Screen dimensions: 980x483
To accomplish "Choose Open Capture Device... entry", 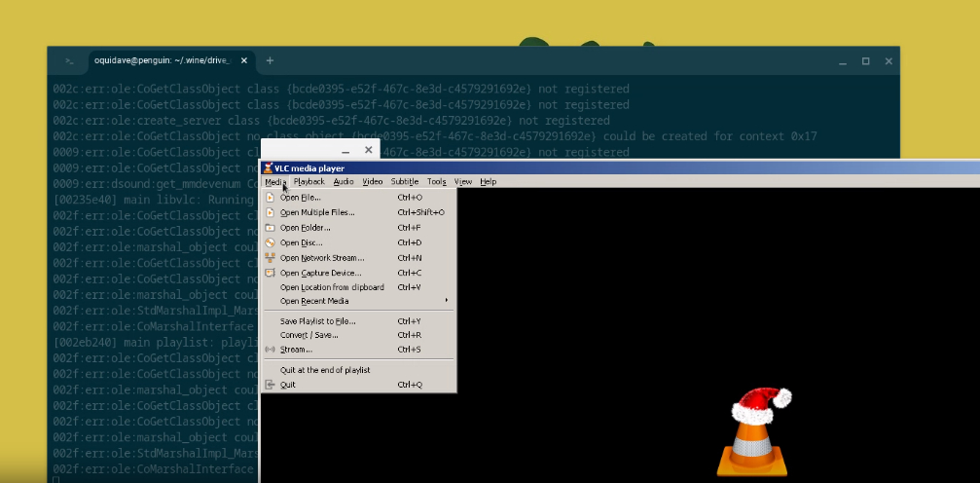I will (358, 273).
